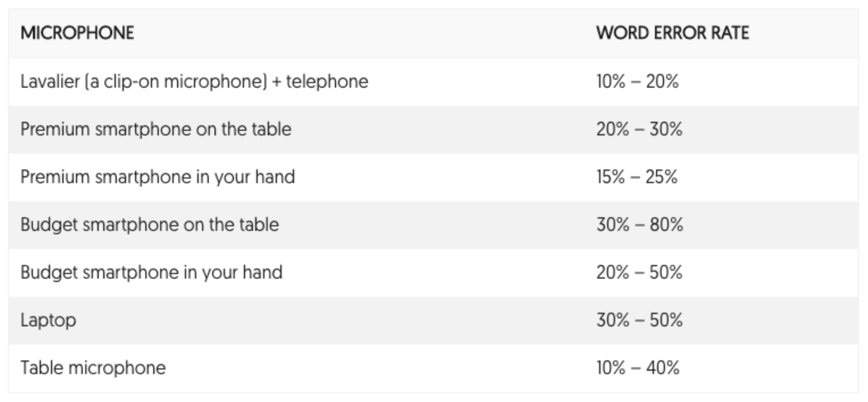This screenshot has width=868, height=402.
Task: Click the 30% – 50% error rate value
Action: tap(639, 320)
